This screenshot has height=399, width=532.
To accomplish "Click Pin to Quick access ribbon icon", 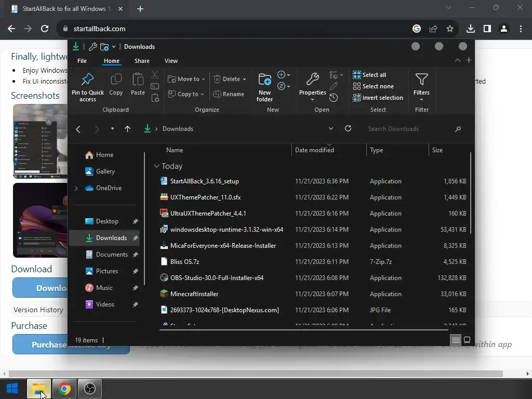I will [x=87, y=79].
